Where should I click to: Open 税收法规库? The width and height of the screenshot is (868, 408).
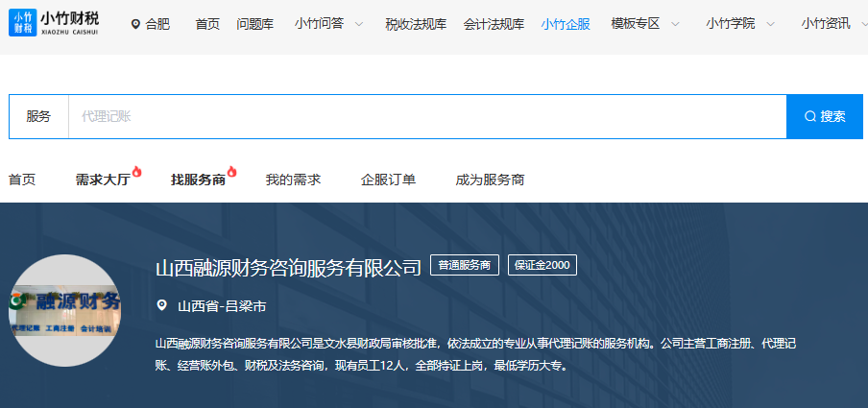(x=416, y=24)
